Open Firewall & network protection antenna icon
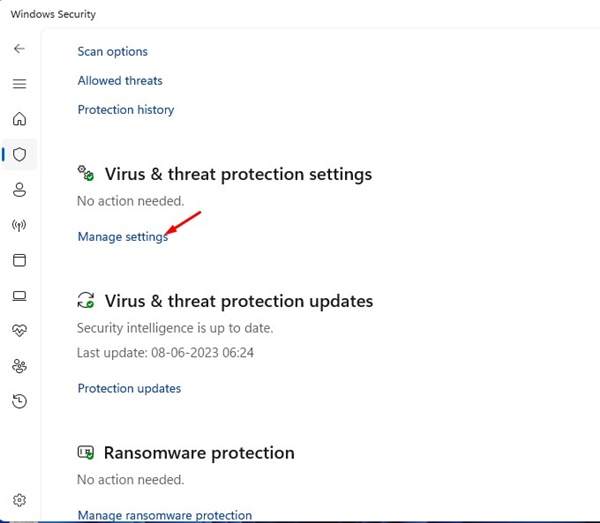600x523 pixels. click(x=19, y=225)
